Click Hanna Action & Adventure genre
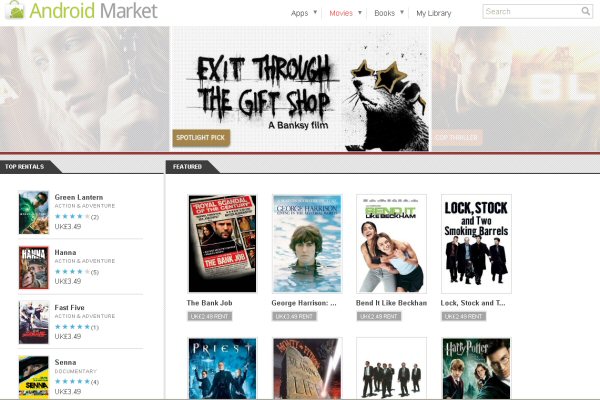 (85, 261)
